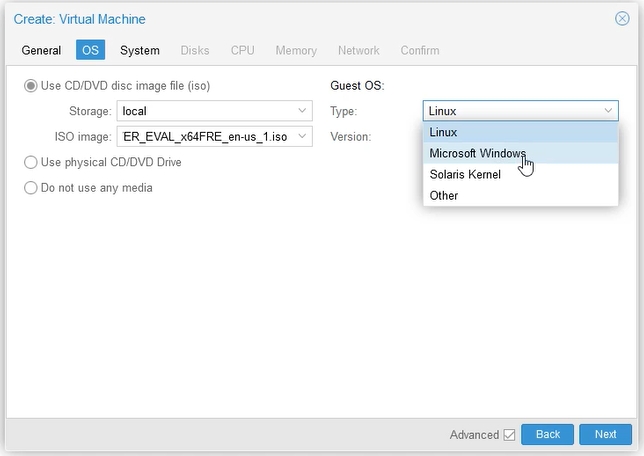Open the ISO image dropdown arrow
The image size is (644, 456).
coord(302,136)
